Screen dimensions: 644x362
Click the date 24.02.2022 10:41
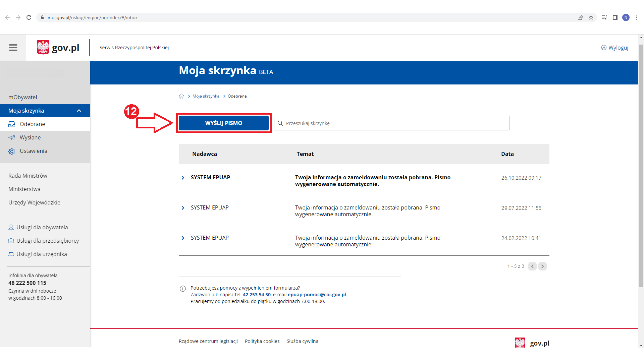(521, 238)
